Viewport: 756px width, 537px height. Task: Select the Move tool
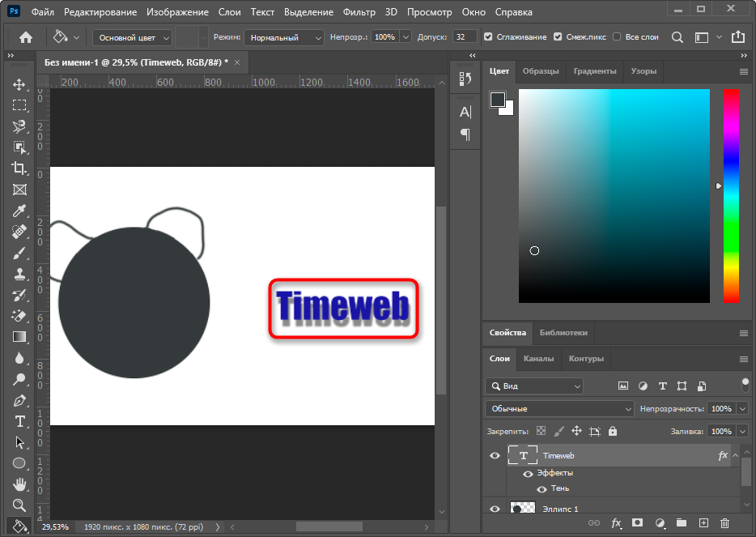tap(19, 84)
